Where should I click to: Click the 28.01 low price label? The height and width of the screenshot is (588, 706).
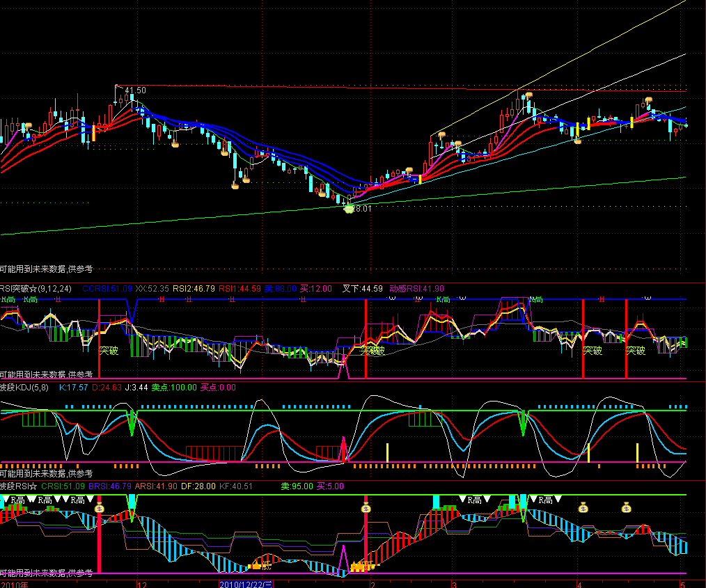(363, 208)
